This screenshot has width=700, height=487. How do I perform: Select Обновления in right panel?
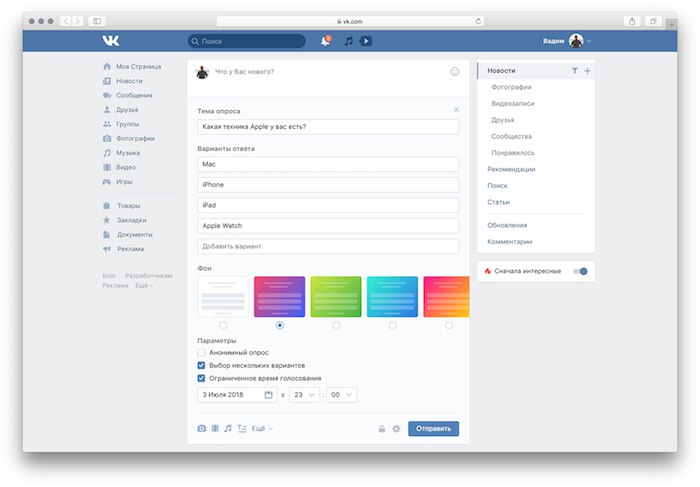tap(507, 225)
